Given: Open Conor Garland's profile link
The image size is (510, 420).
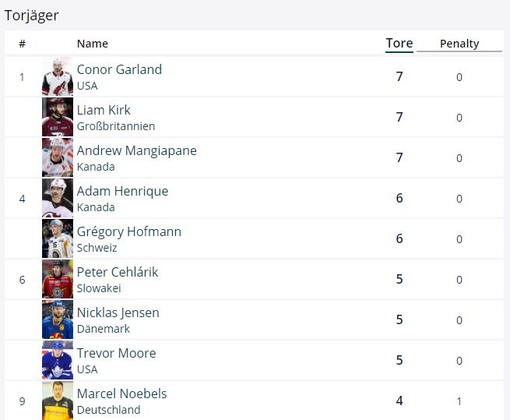Looking at the screenshot, I should 119,69.
